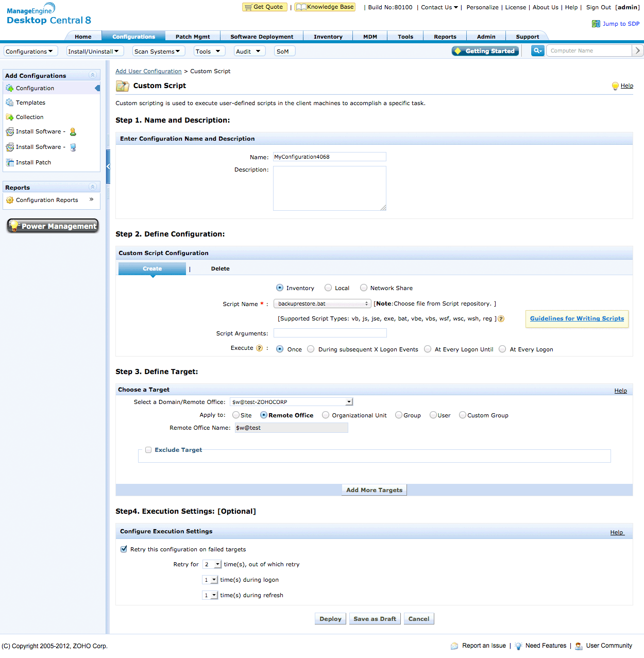
Task: Expand Configuration Reports chevron
Action: [92, 199]
